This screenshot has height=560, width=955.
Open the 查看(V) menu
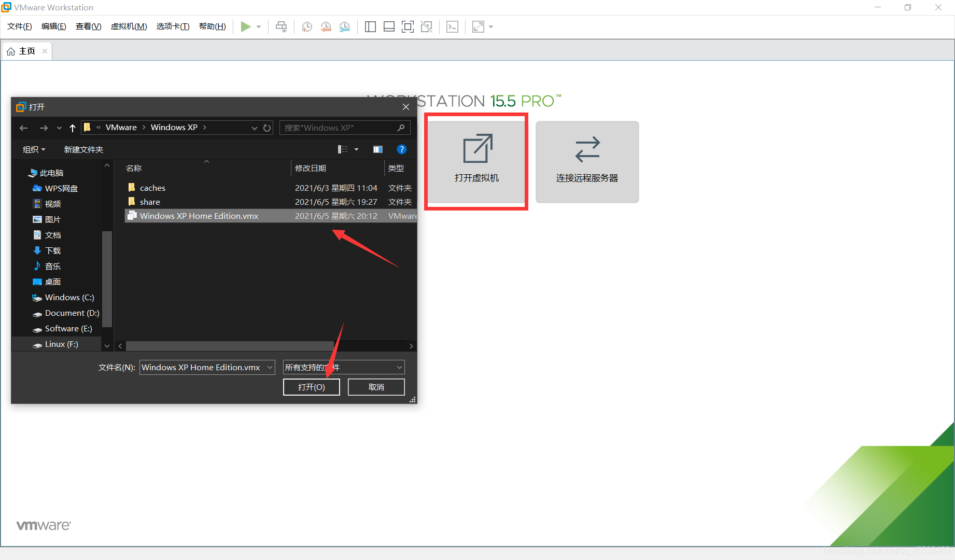[x=88, y=26]
